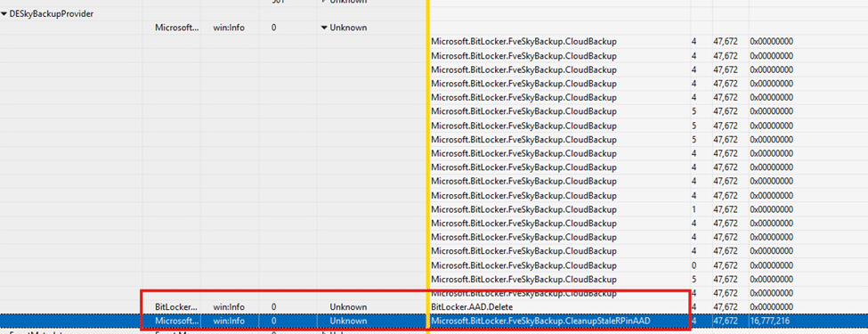This screenshot has height=334, width=868.
Task: Click value 4 in the CleanupStaleRPinAAD row
Action: tap(694, 320)
